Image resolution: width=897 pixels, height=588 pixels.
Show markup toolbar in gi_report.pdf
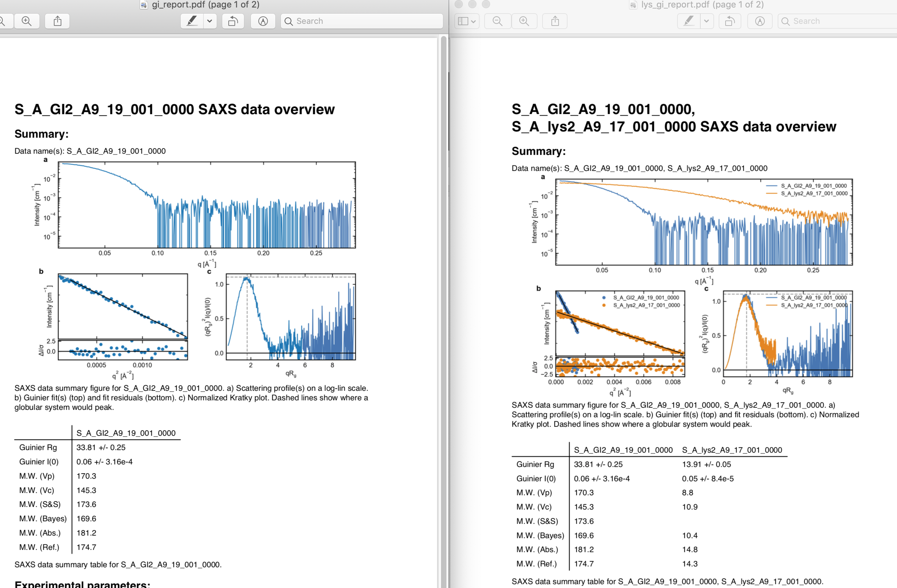pyautogui.click(x=263, y=21)
